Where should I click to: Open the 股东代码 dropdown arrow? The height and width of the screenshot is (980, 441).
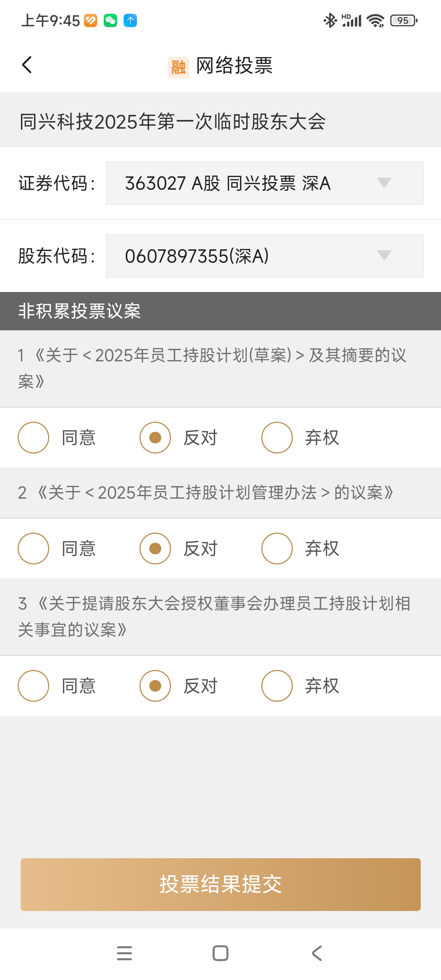pos(384,255)
